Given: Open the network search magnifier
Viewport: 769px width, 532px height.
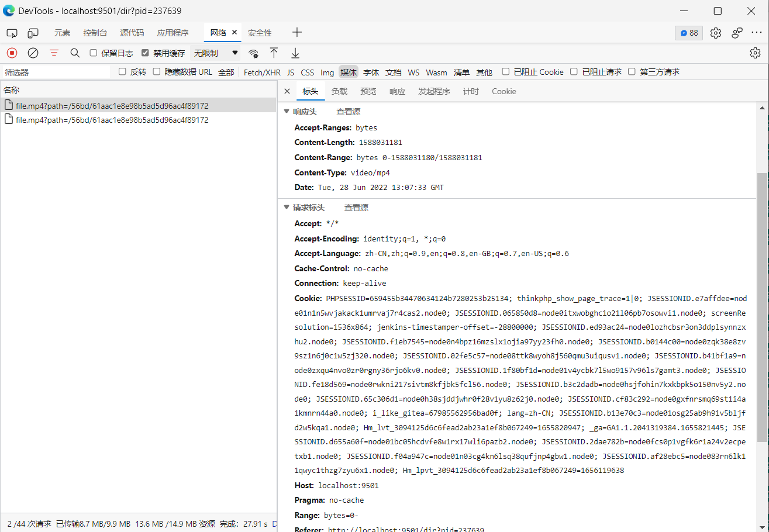Looking at the screenshot, I should pyautogui.click(x=75, y=53).
